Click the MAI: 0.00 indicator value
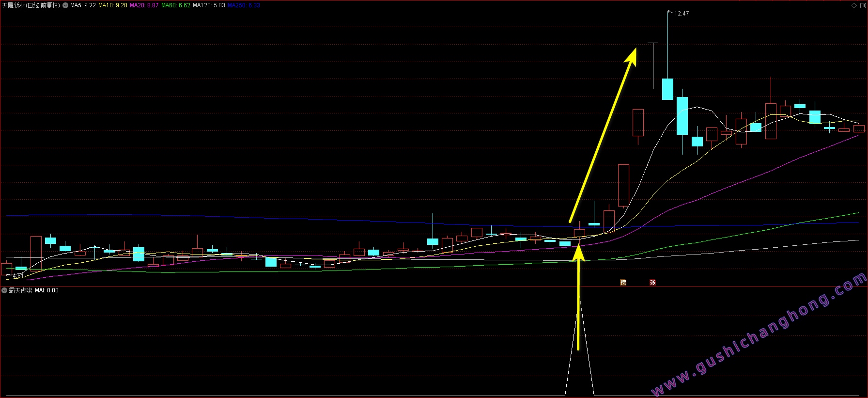Screen dimensions: 868x398 (x=46, y=290)
